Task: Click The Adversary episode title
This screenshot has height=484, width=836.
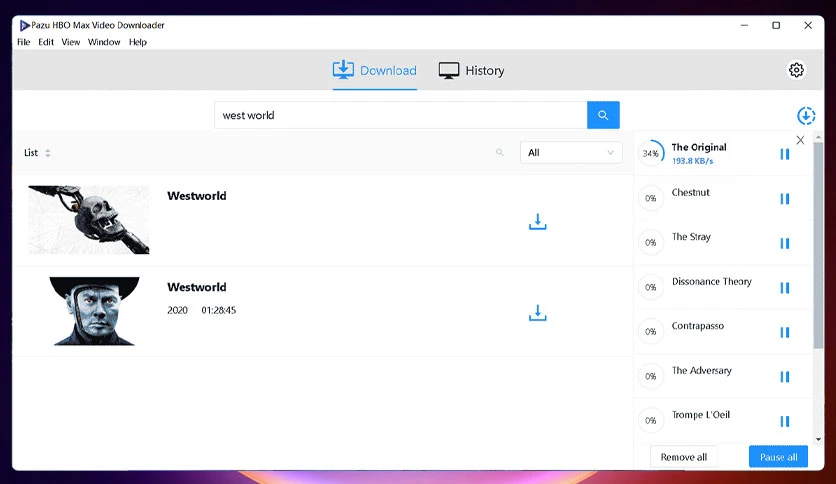Action: [702, 370]
